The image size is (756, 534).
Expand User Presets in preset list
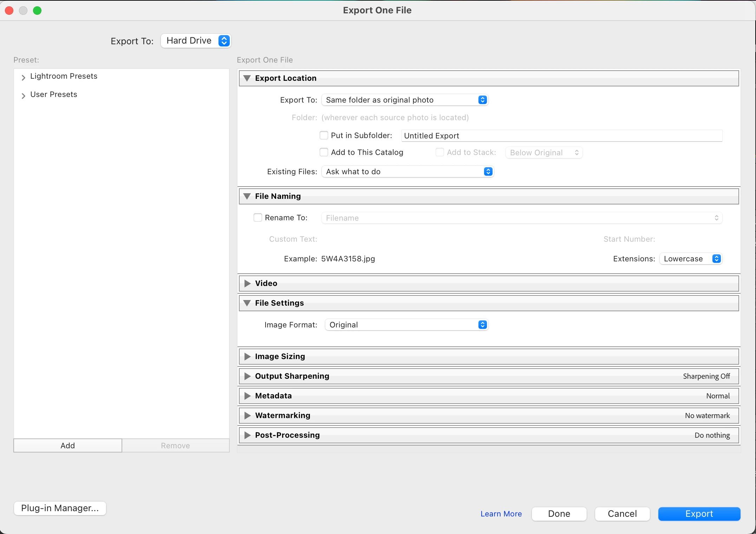pos(24,96)
